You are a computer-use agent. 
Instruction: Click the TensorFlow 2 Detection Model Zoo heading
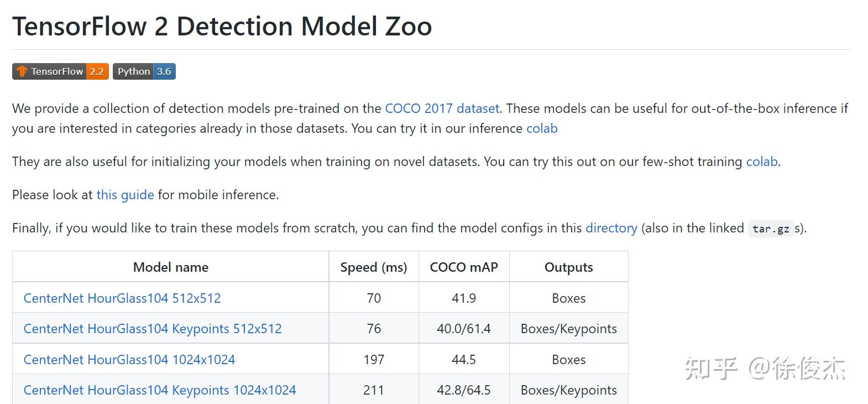[222, 26]
